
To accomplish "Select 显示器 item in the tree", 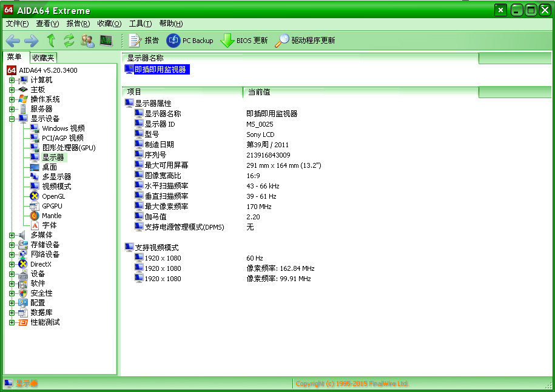I will click(53, 158).
